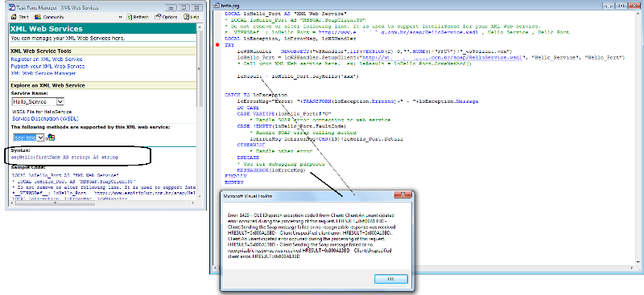Click the SetupClient code line
Viewport: 644px width, 295px height.
pos(431,57)
